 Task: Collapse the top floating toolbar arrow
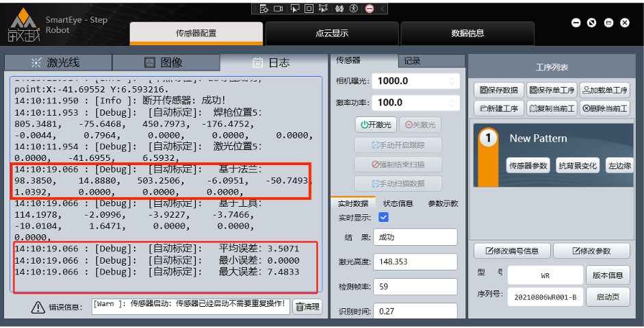coord(383,9)
